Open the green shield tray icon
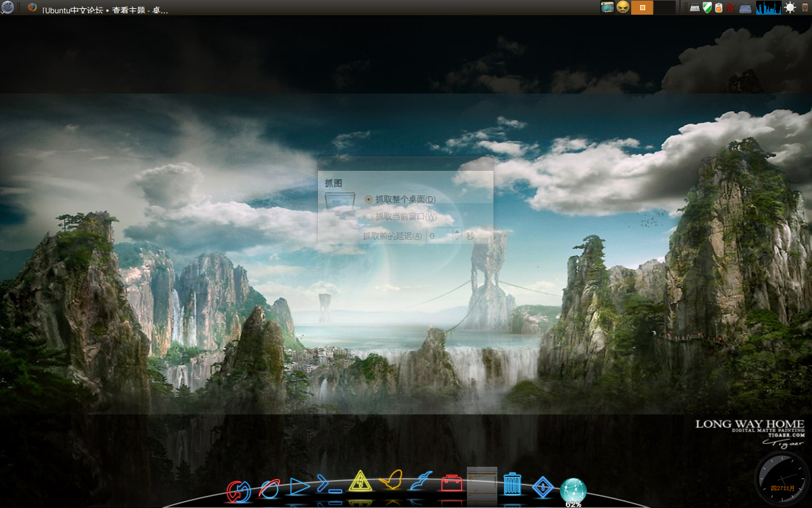The width and height of the screenshot is (812, 508). [707, 8]
